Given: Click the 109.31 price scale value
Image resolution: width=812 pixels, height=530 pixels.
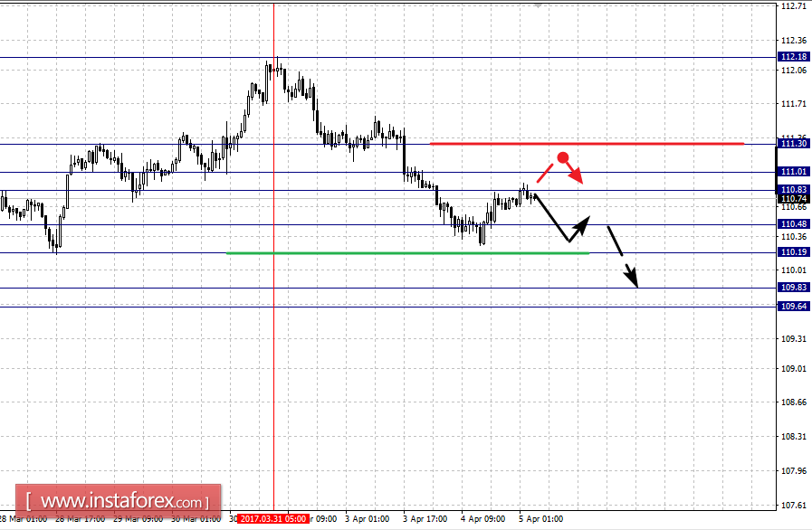Looking at the screenshot, I should tap(793, 339).
